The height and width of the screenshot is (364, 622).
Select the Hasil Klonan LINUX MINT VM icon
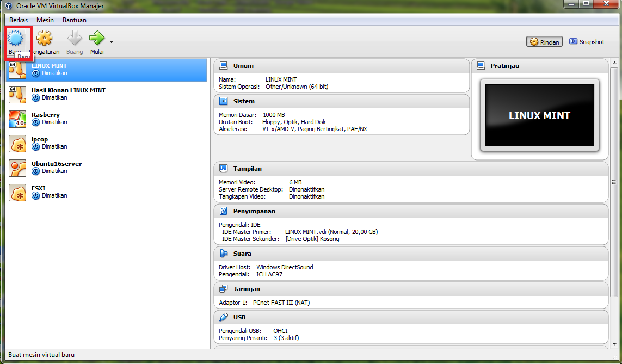point(17,94)
